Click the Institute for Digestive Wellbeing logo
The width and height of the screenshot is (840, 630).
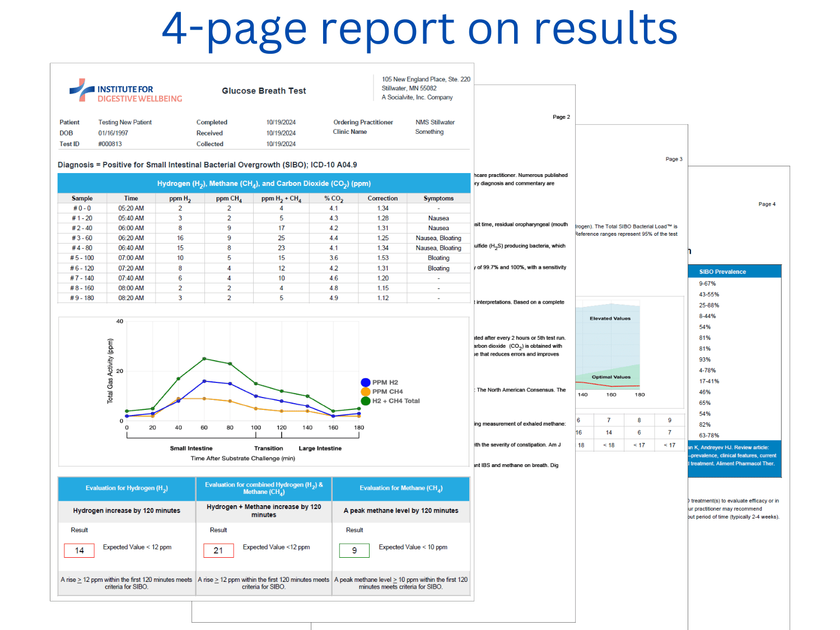(x=126, y=91)
